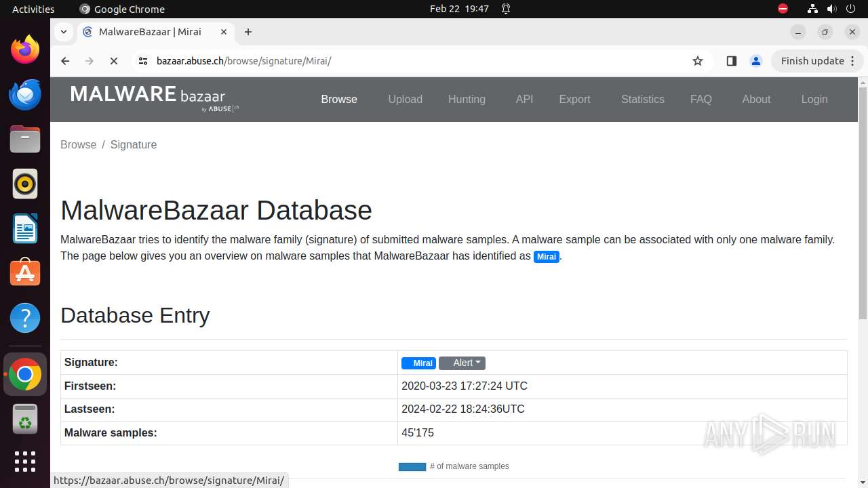The width and height of the screenshot is (868, 488).
Task: Click the red do-not-disturb tray icon
Action: tap(783, 9)
